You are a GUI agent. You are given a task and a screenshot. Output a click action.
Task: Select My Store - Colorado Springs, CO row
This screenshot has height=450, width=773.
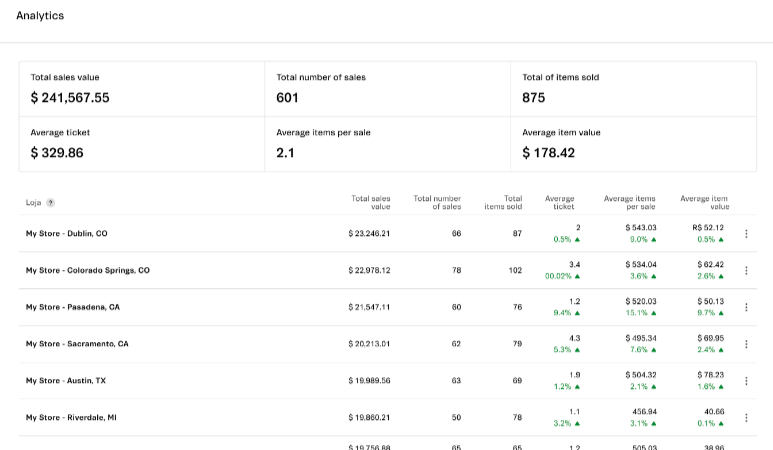(x=87, y=271)
